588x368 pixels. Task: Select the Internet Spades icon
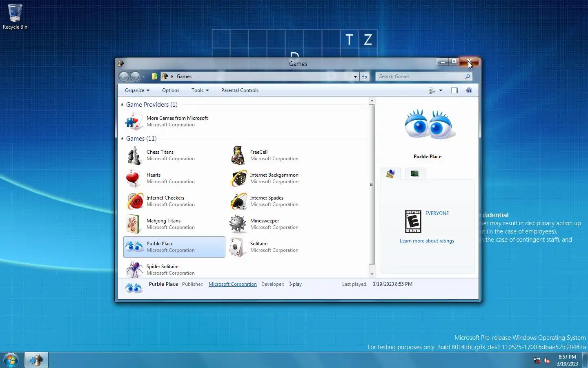click(x=238, y=201)
